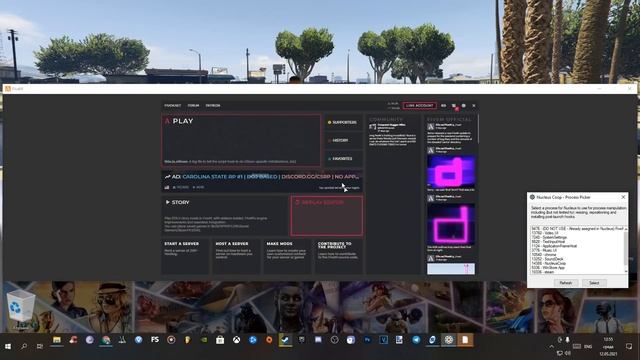Open the taskbar clock and date
This screenshot has width=640, height=360.
[608, 346]
